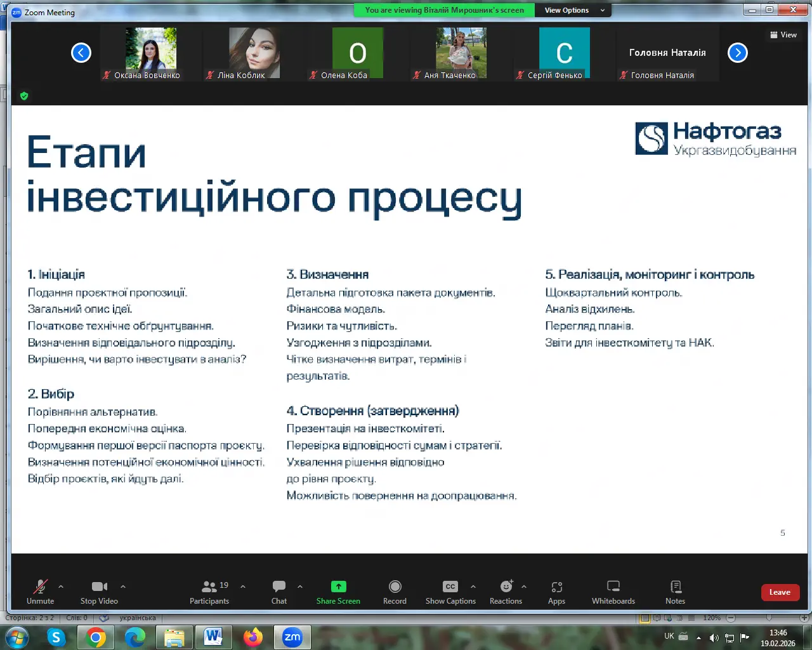Leave the meeting
Viewport: 812px width, 650px height.
780,592
